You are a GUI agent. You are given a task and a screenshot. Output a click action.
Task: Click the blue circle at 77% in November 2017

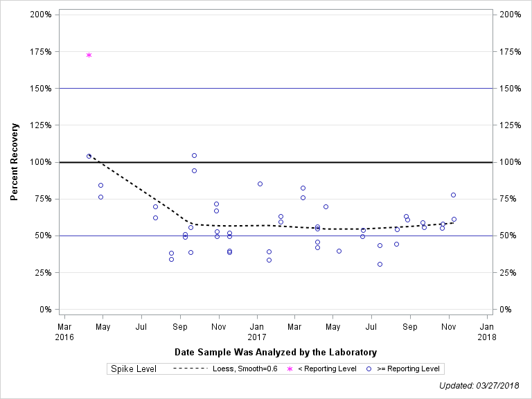click(453, 195)
